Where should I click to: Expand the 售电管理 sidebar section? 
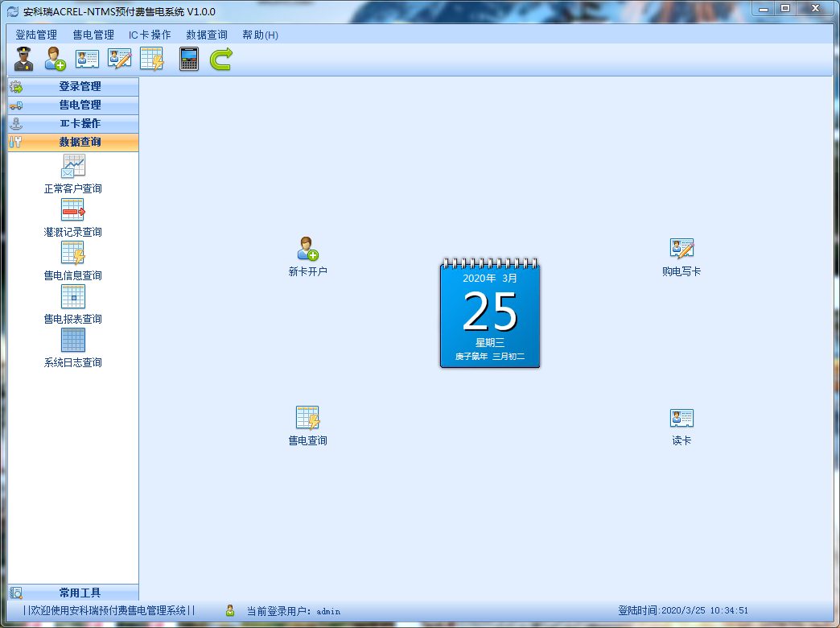(x=73, y=105)
